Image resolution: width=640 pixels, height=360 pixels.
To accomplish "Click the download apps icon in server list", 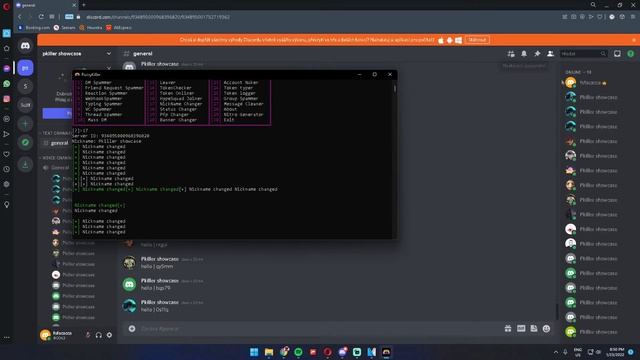I will [x=25, y=164].
